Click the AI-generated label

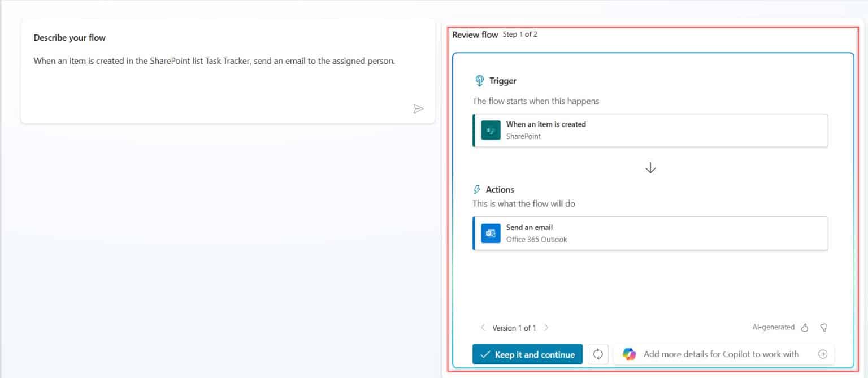point(773,328)
